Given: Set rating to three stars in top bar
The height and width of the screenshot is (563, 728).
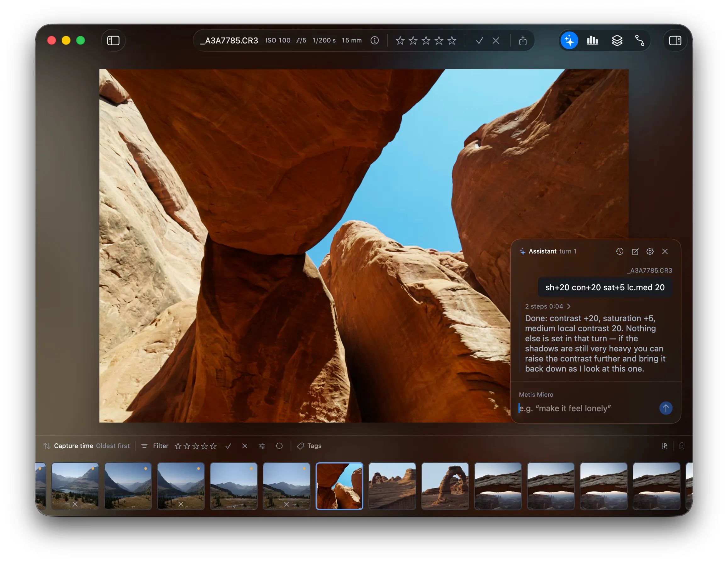Looking at the screenshot, I should (x=426, y=41).
